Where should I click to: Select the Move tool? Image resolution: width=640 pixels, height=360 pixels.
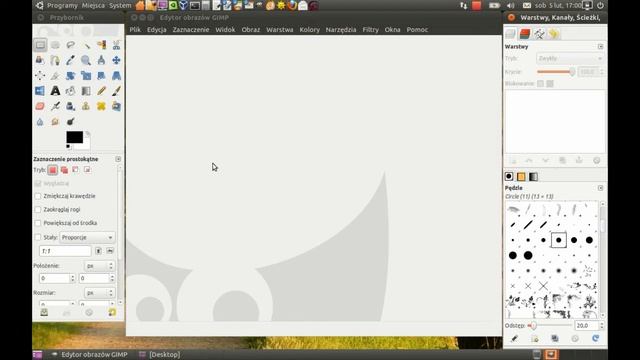coord(116,60)
